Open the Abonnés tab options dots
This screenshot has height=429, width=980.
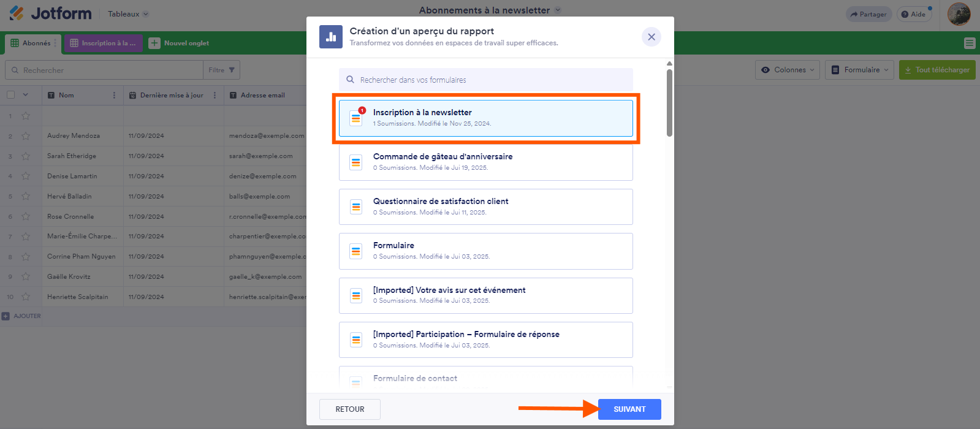pyautogui.click(x=55, y=43)
